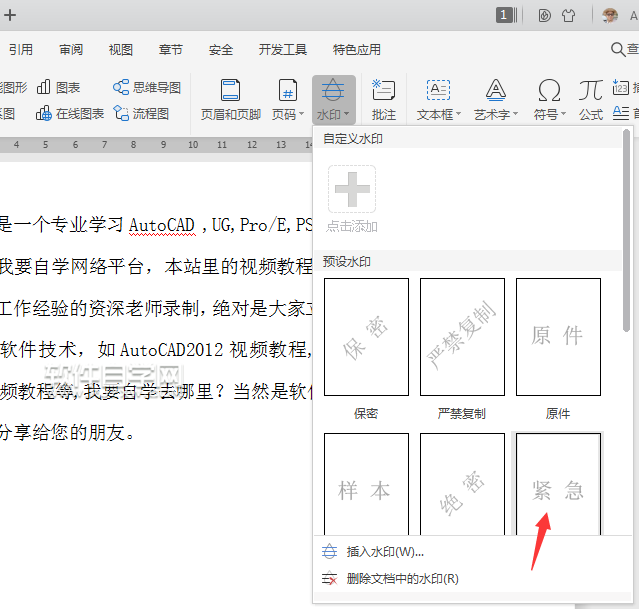Click the 原件 caption label
Image resolution: width=639 pixels, height=609 pixels.
click(x=558, y=414)
